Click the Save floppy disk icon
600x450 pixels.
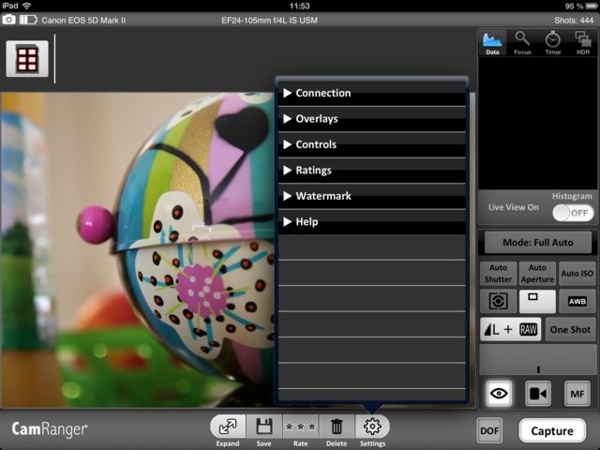[264, 427]
